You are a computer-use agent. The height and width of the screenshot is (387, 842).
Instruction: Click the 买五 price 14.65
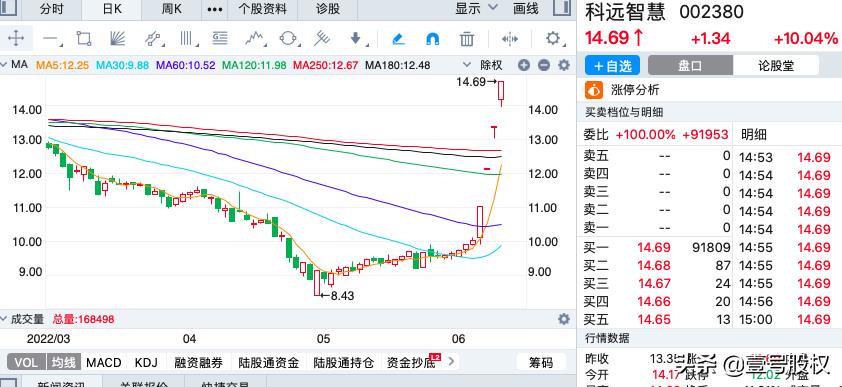pyautogui.click(x=654, y=319)
